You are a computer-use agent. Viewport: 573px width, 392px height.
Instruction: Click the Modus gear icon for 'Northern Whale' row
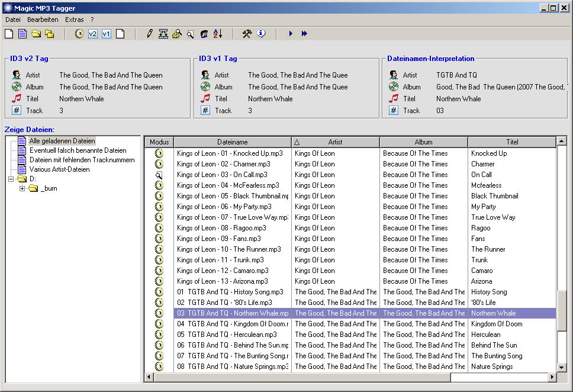tap(159, 313)
